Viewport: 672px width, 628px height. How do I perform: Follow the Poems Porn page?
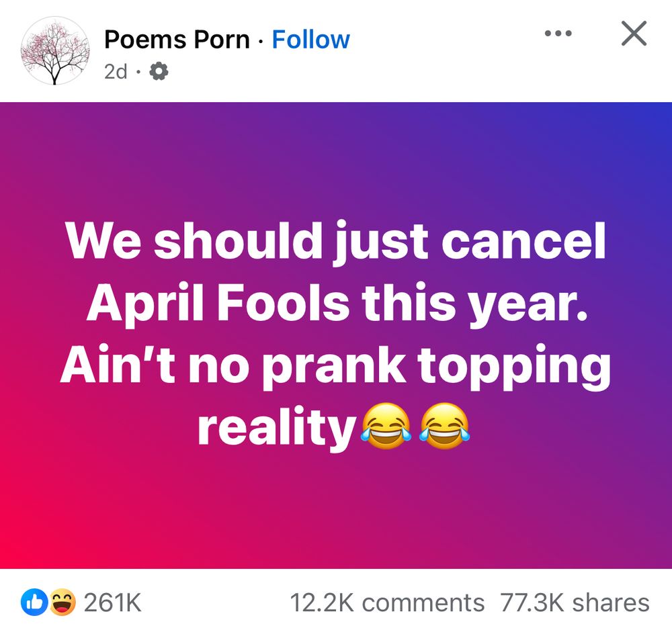(309, 39)
